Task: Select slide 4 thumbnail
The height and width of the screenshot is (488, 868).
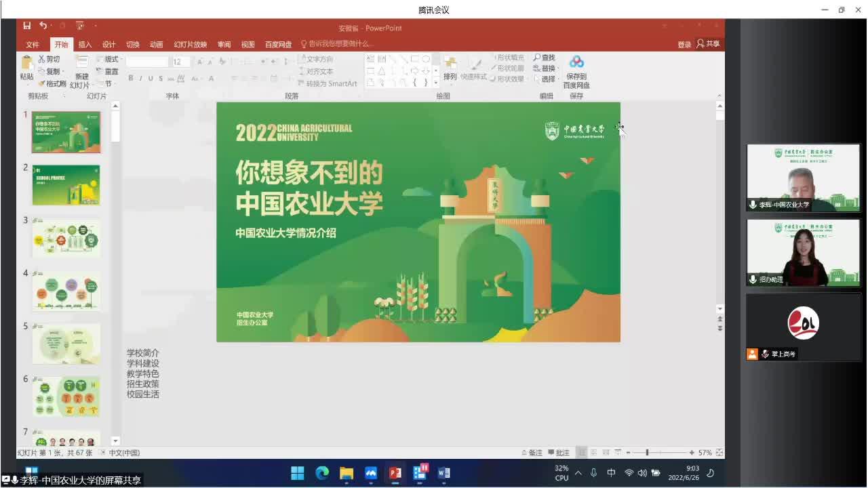Action: [x=66, y=291]
